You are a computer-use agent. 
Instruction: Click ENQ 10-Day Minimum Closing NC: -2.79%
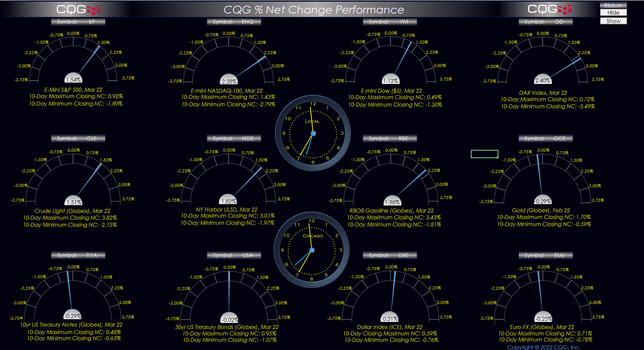click(x=229, y=104)
